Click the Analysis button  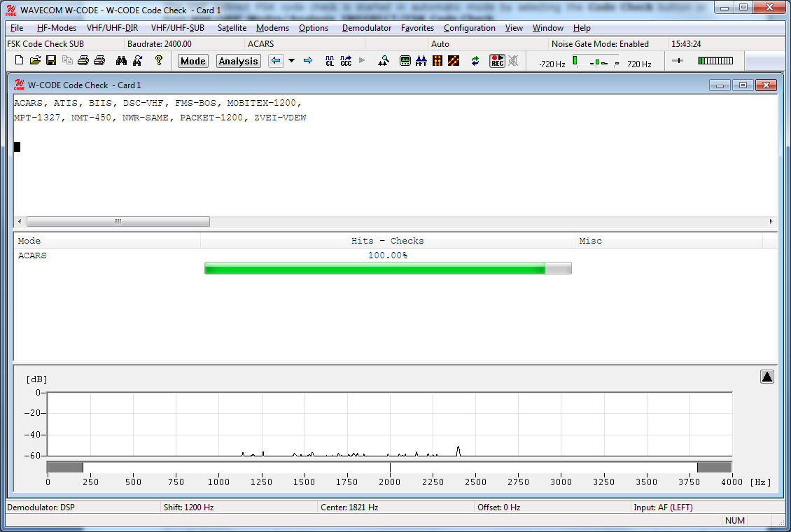[238, 61]
